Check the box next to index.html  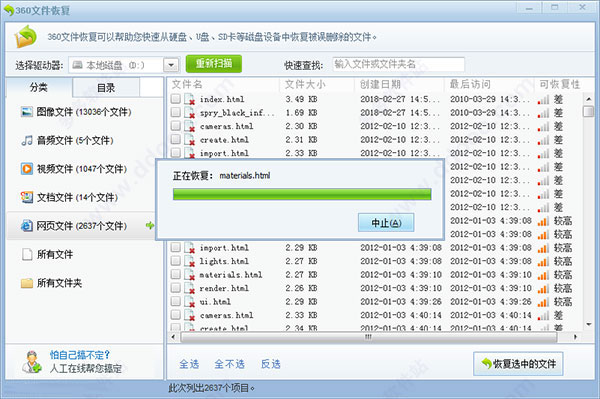pyautogui.click(x=176, y=99)
